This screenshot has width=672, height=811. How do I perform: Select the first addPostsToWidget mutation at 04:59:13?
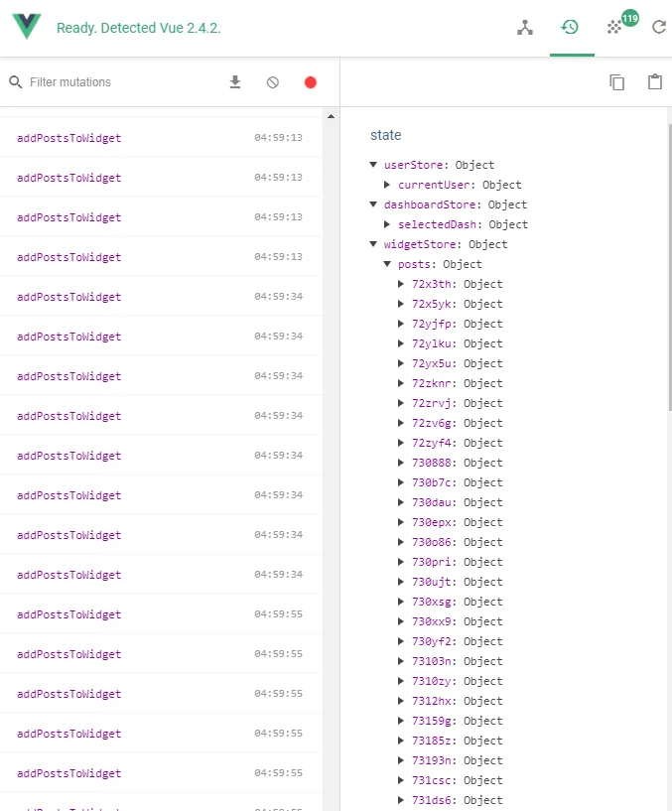point(69,138)
